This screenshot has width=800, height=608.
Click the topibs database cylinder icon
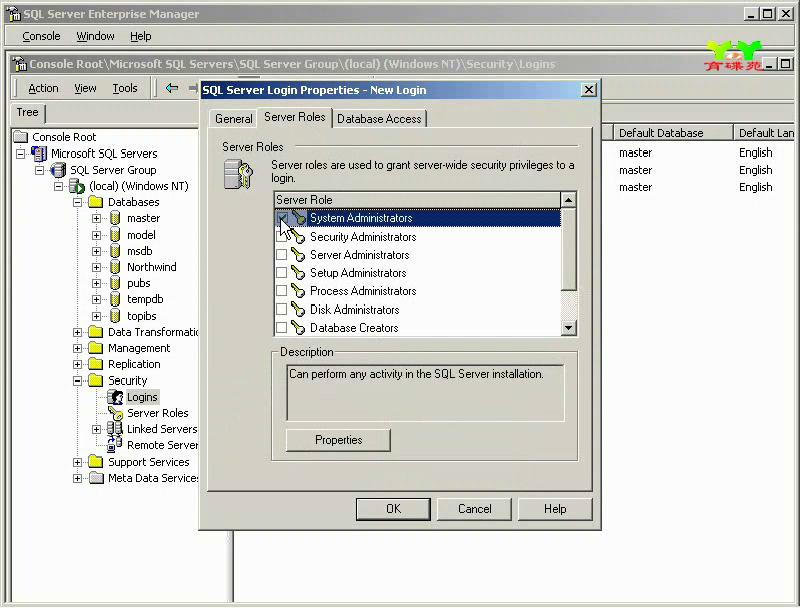pos(115,316)
